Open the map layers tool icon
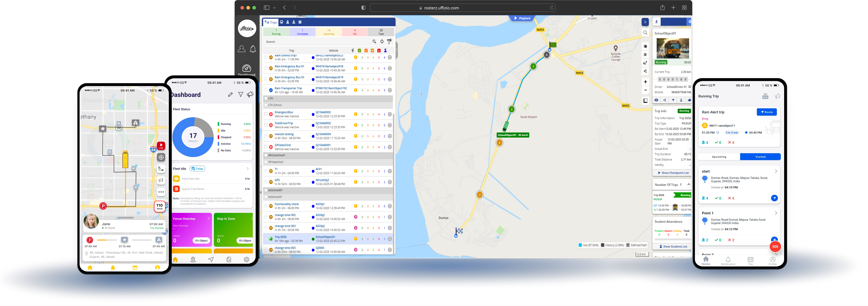Viewport: 868px width, 306px height. pyautogui.click(x=645, y=54)
